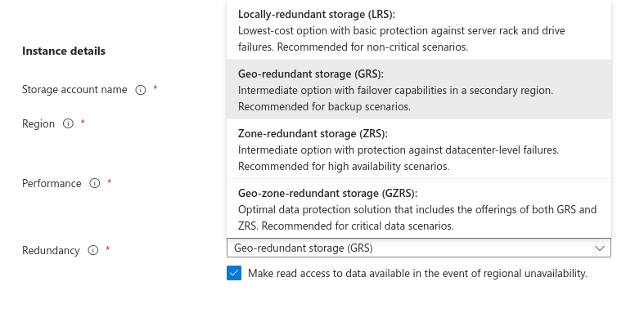644x331 pixels.
Task: Click the Redundancy field label
Action: [x=51, y=251]
